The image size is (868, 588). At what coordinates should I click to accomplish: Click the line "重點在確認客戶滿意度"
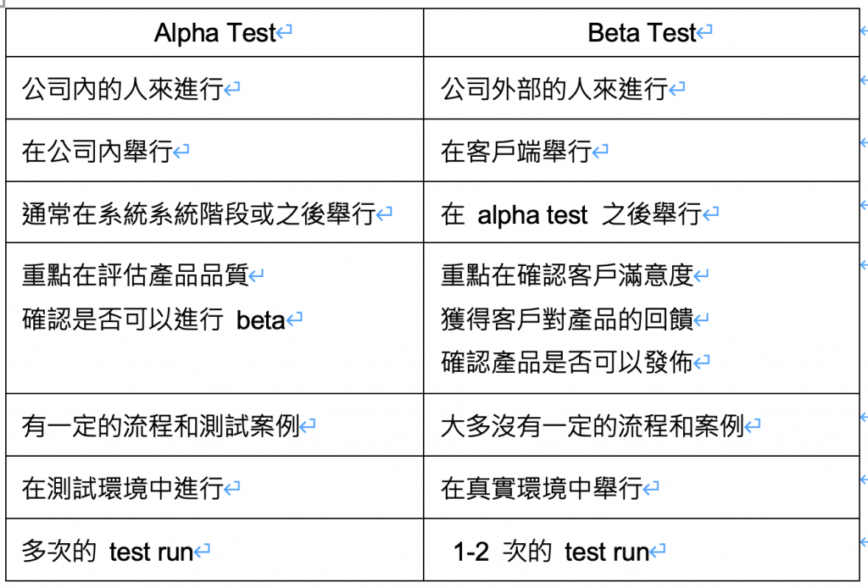tap(567, 275)
